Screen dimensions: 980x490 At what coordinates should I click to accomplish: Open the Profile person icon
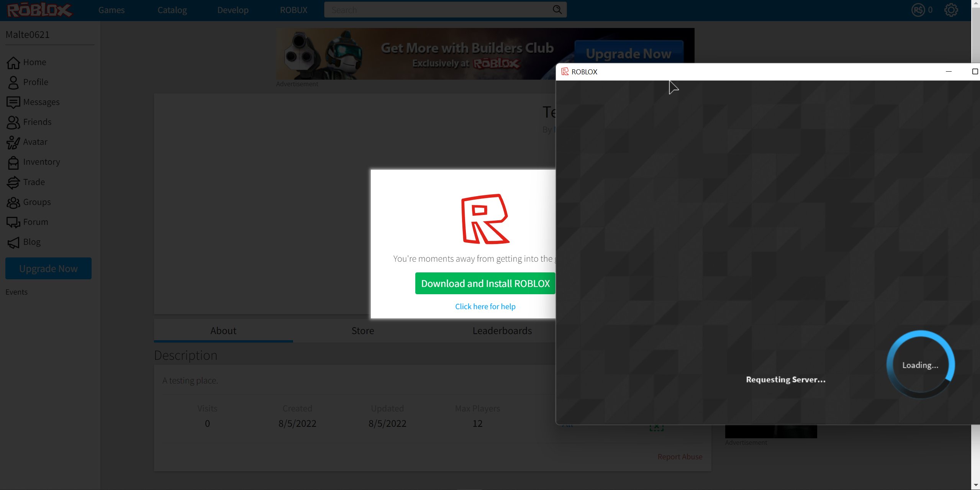13,82
